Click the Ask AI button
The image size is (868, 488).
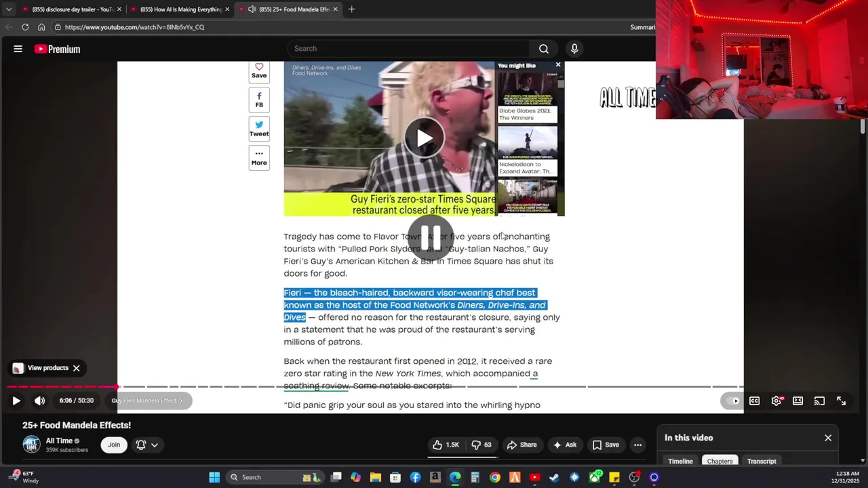coord(565,445)
